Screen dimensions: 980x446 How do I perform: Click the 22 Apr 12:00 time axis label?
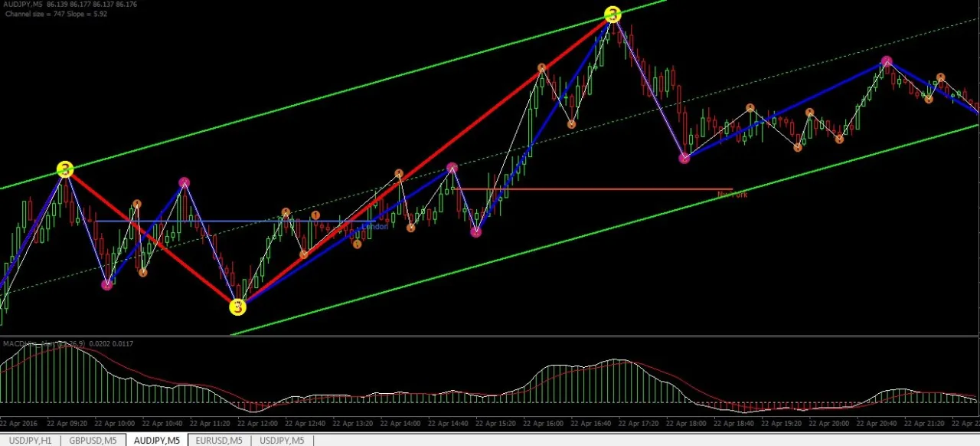(257, 423)
